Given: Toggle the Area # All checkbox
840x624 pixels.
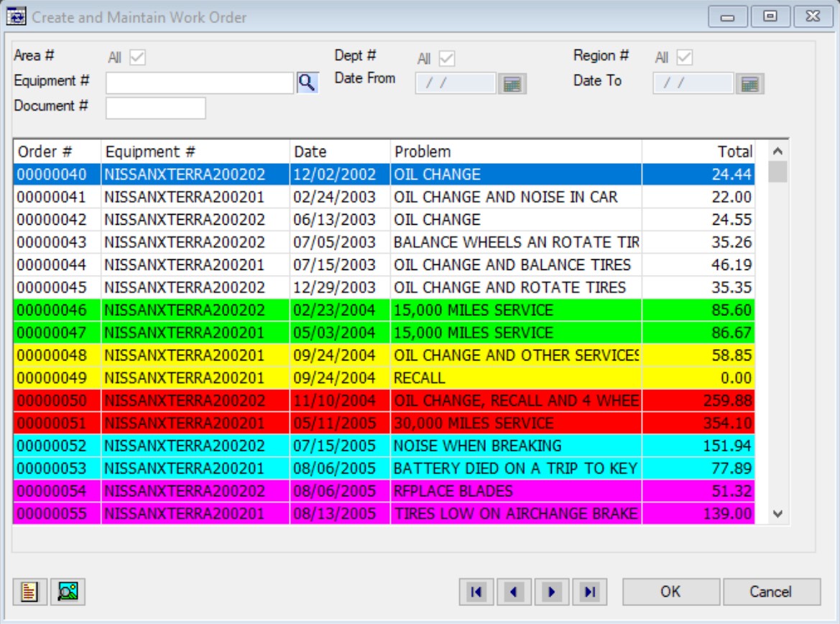Looking at the screenshot, I should click(x=138, y=57).
